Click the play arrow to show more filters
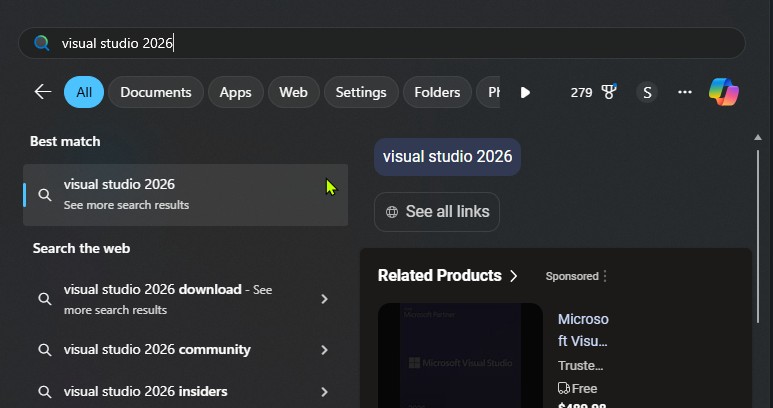Viewport: 773px width, 408px height. [x=525, y=92]
